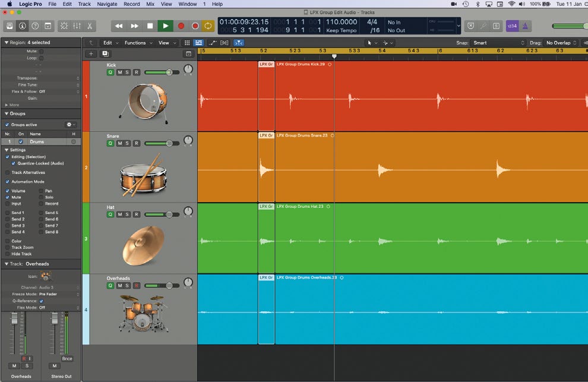Enable the Count-in 1234 button
The image size is (588, 382).
coord(512,26)
